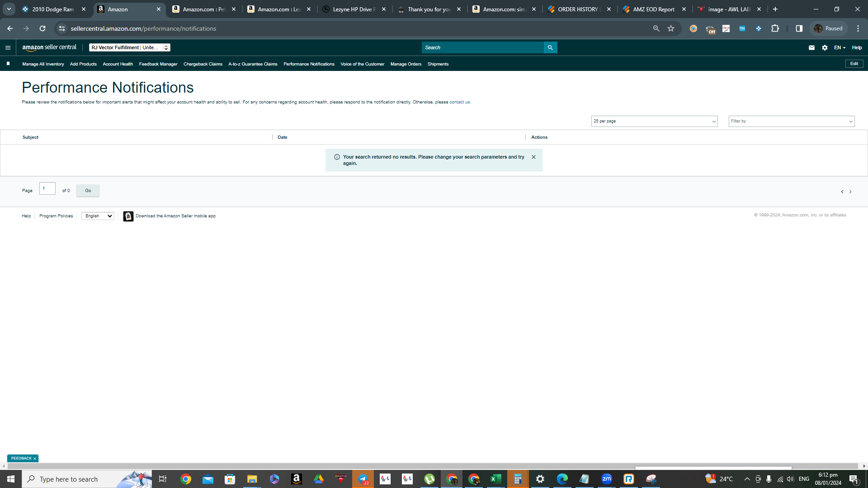
Task: Expand the 25 per page dropdown
Action: (654, 121)
